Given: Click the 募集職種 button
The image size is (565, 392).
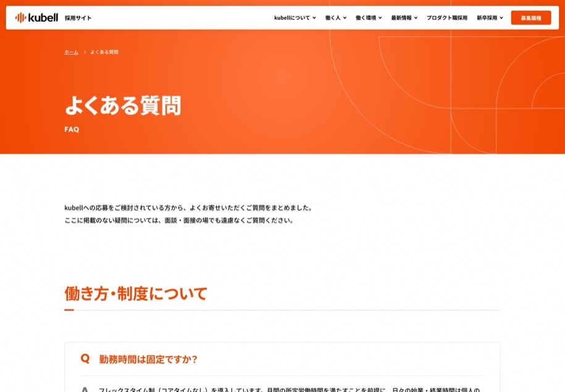Looking at the screenshot, I should tap(531, 18).
